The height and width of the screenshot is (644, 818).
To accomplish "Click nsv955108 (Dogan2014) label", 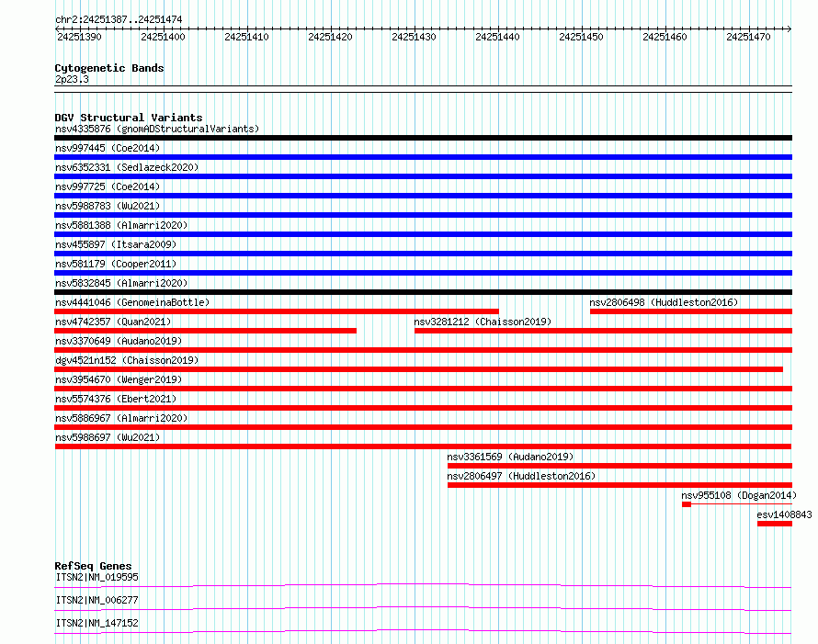I will [739, 495].
